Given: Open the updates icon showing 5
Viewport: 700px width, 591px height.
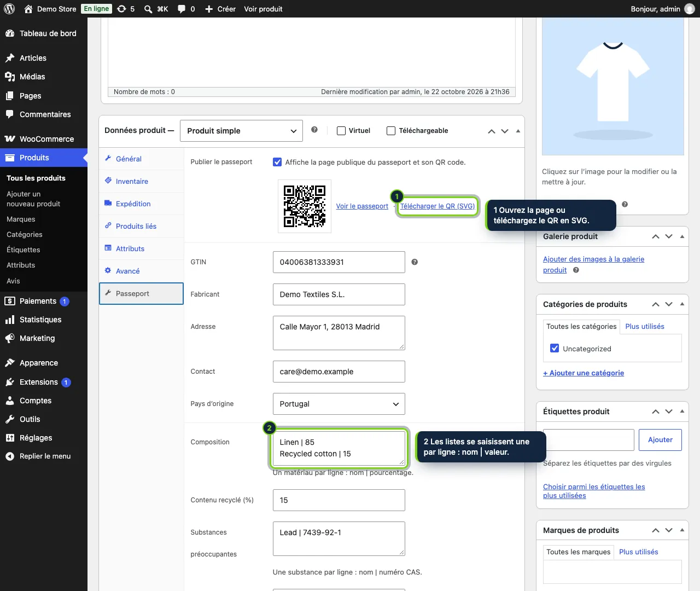Looking at the screenshot, I should point(125,9).
